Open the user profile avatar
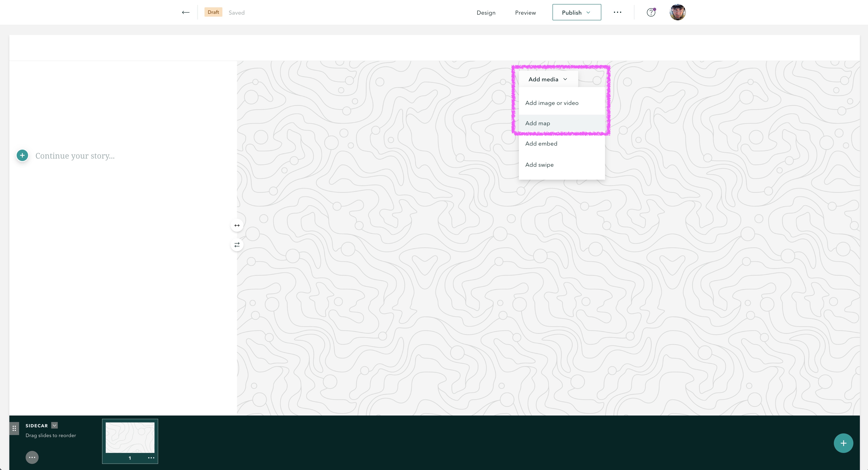 point(677,12)
